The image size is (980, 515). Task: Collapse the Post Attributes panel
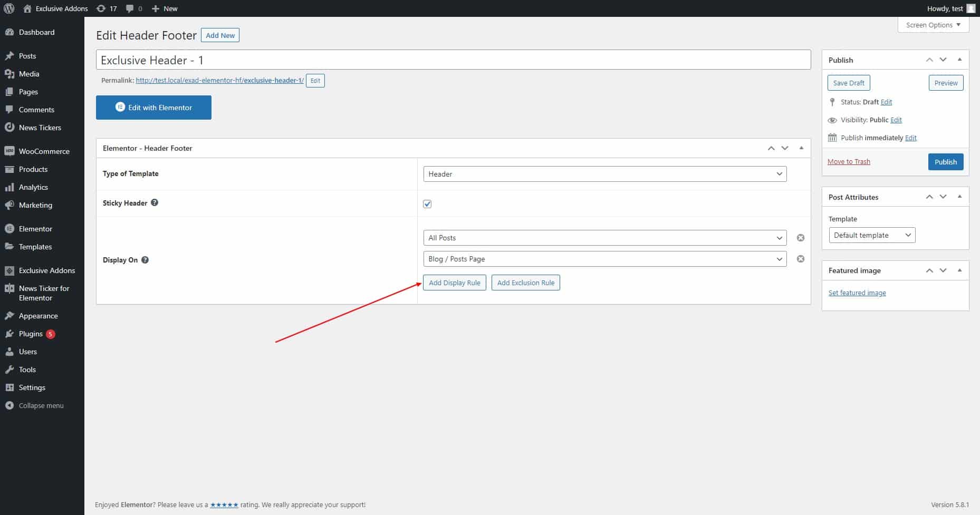(959, 197)
